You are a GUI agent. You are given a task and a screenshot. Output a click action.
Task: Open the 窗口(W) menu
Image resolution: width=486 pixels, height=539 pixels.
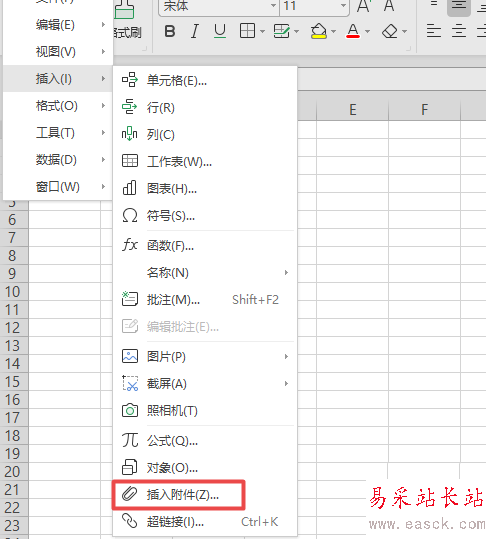(58, 187)
